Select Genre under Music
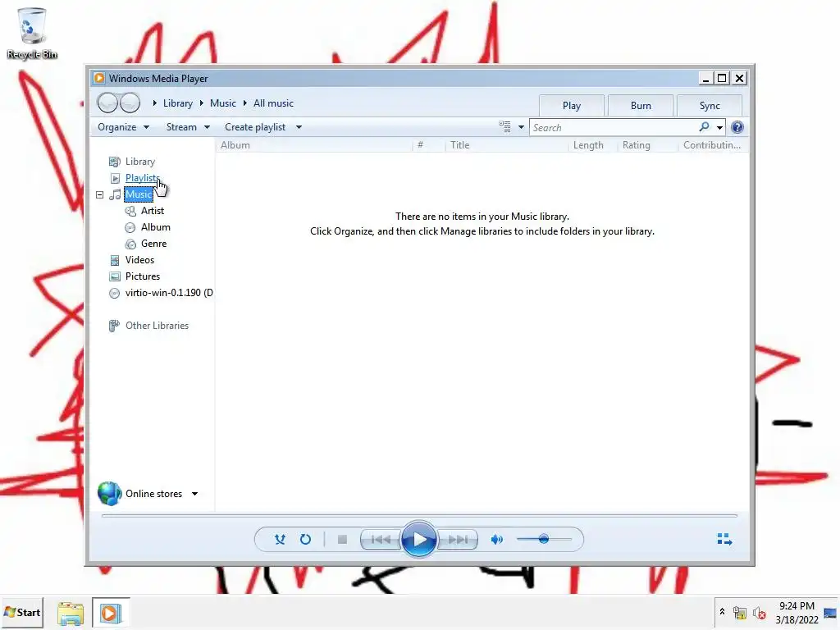Image resolution: width=840 pixels, height=630 pixels. tap(153, 244)
